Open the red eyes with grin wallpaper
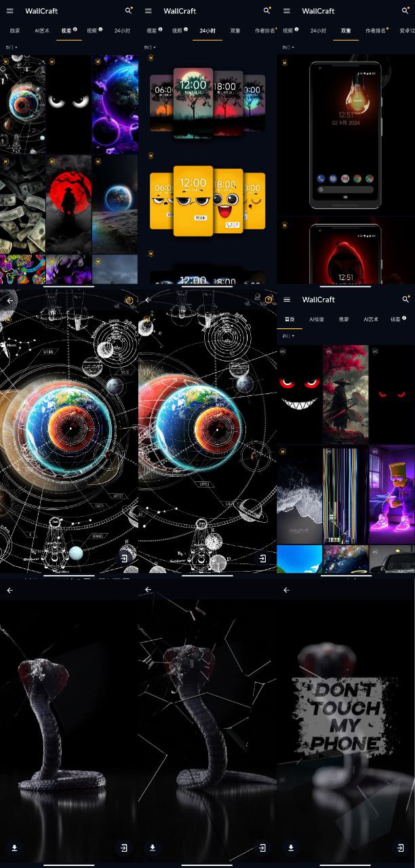Image resolution: width=415 pixels, height=868 pixels. click(x=299, y=394)
